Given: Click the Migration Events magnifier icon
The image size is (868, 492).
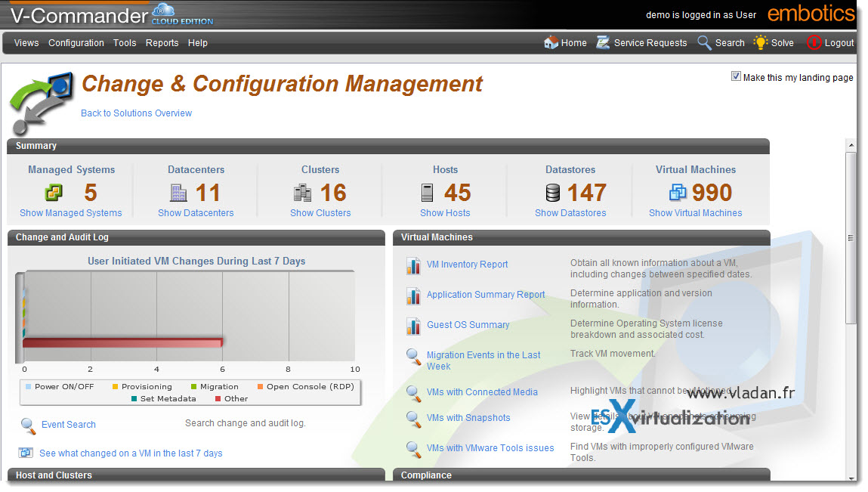Looking at the screenshot, I should coord(413,357).
